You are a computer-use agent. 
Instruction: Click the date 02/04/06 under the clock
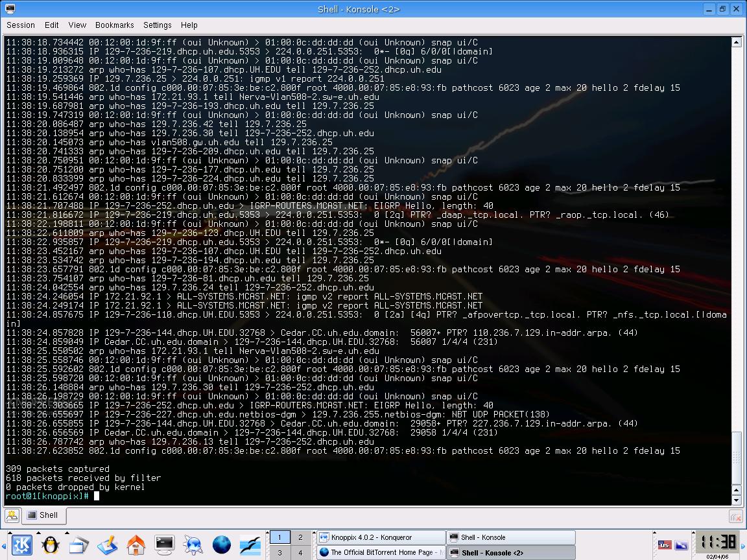(717, 556)
